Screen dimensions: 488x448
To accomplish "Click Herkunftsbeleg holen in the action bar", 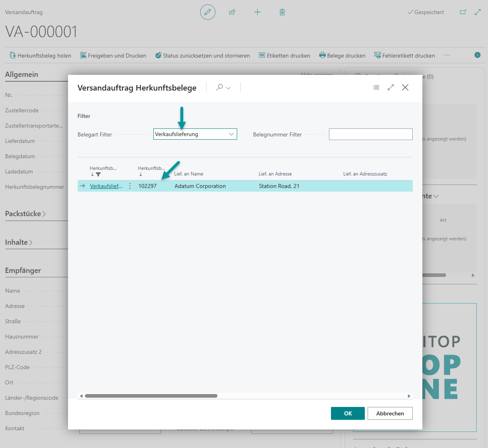I will (40, 56).
